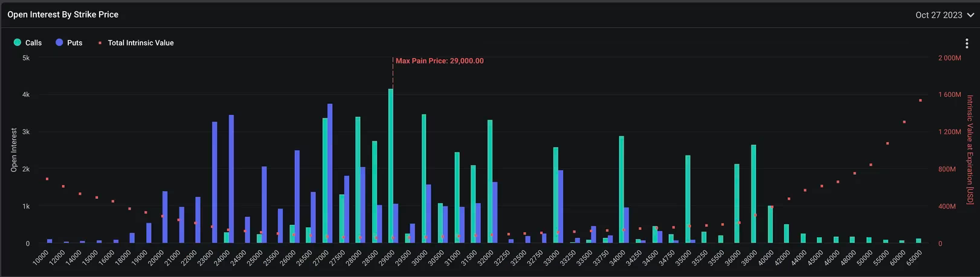Click the intrinsic value dot at 65000
Viewport: 980px width, 277px height.
click(920, 100)
